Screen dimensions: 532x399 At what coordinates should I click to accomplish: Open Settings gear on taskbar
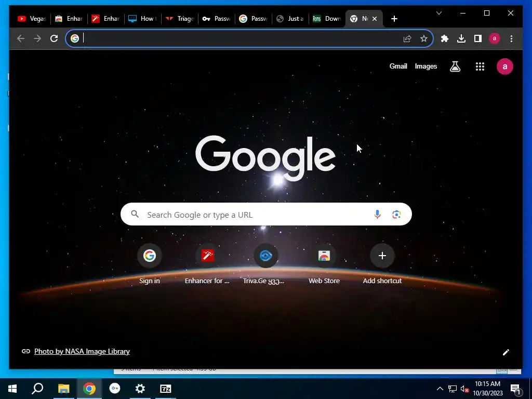click(140, 389)
